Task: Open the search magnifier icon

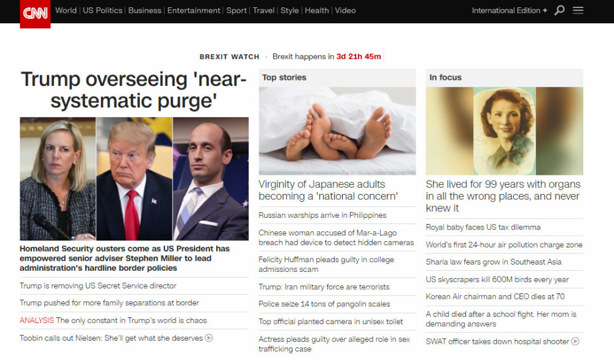Action: (x=559, y=10)
